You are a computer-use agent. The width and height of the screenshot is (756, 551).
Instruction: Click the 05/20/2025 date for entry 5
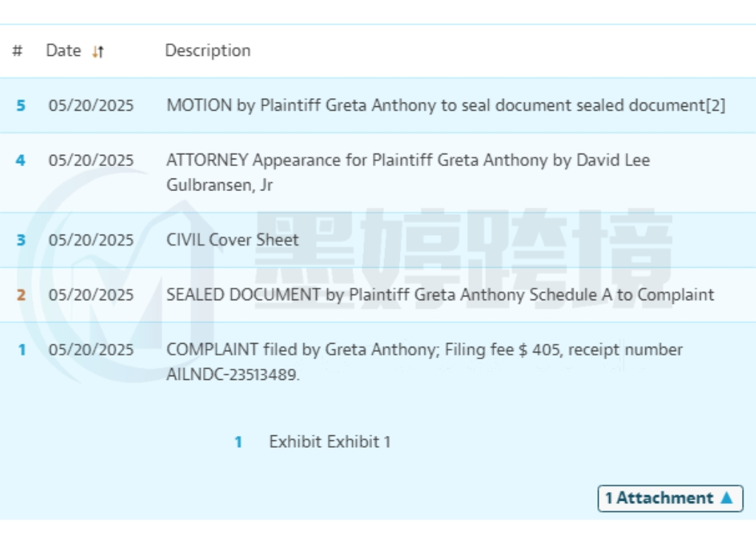pyautogui.click(x=92, y=105)
